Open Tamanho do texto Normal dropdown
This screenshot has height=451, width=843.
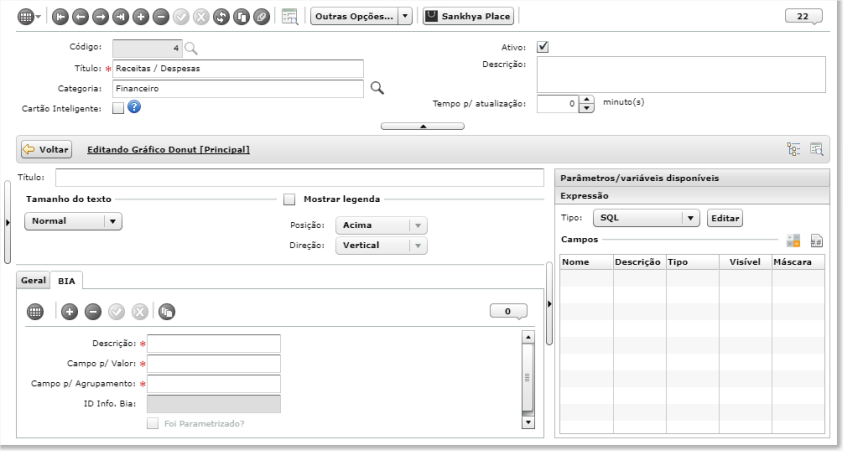tap(73, 221)
